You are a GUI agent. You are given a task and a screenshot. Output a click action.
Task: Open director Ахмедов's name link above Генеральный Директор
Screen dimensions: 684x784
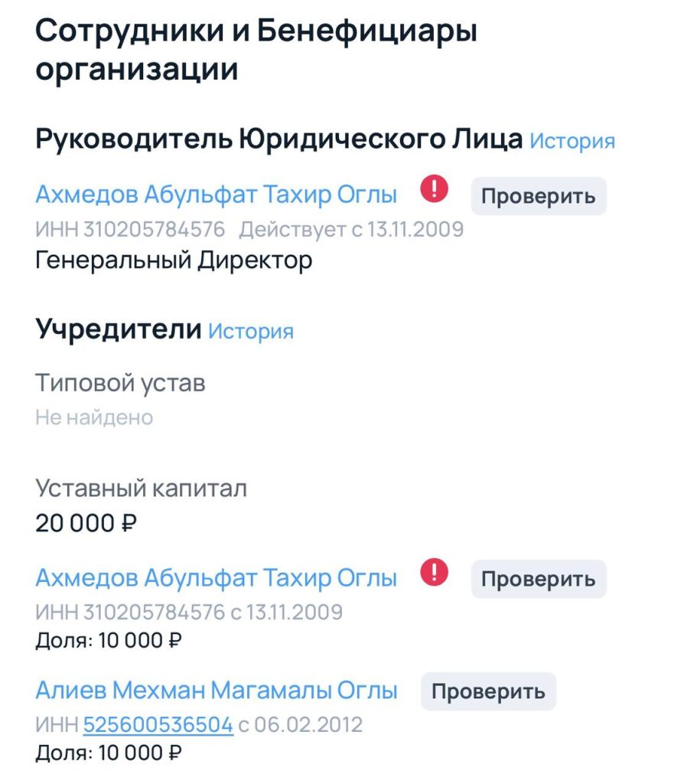216,194
